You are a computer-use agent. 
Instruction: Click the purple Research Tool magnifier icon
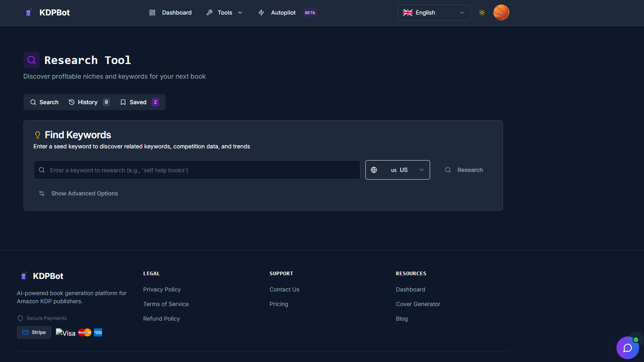(x=32, y=60)
